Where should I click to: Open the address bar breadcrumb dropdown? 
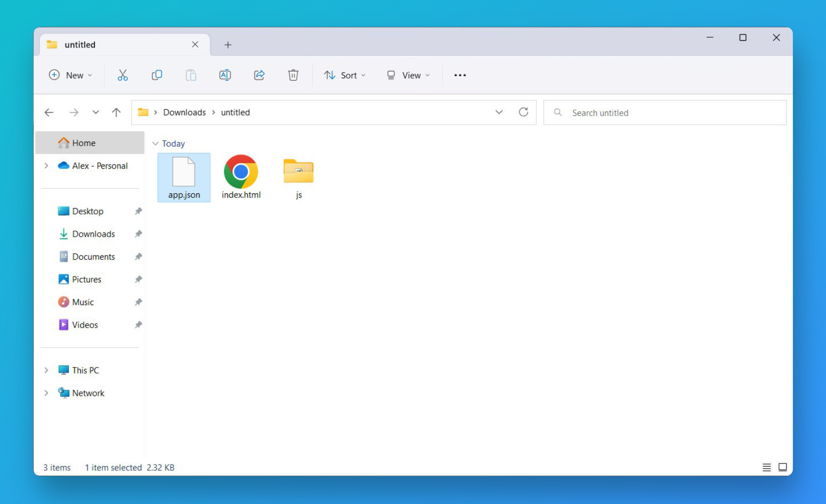[x=499, y=112]
